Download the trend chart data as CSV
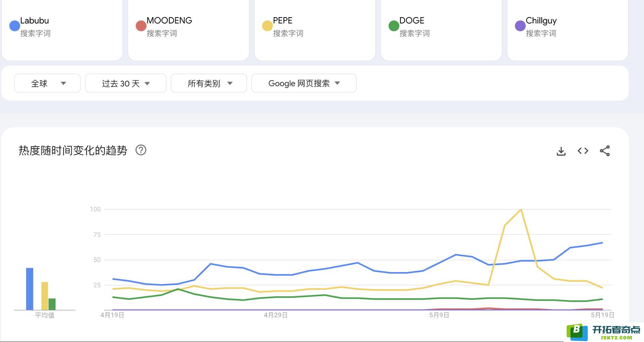 click(561, 151)
